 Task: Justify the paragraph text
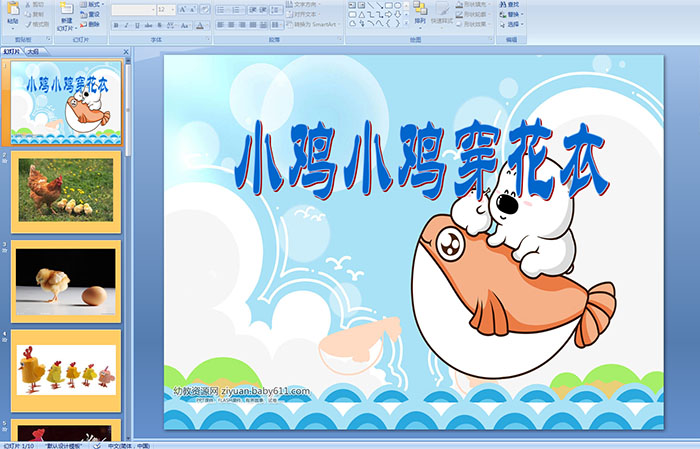(x=253, y=25)
